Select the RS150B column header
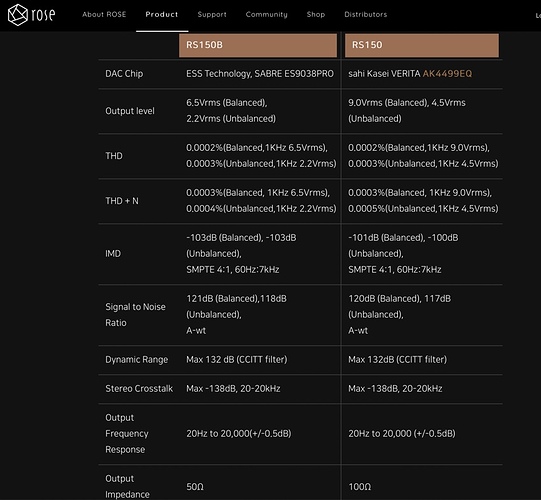 [258, 45]
